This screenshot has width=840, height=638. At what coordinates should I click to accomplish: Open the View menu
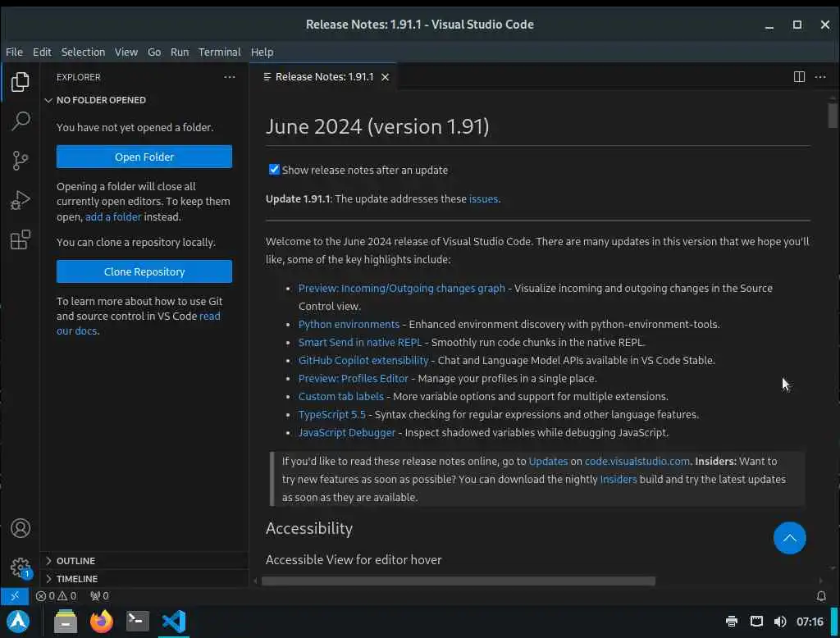point(126,52)
